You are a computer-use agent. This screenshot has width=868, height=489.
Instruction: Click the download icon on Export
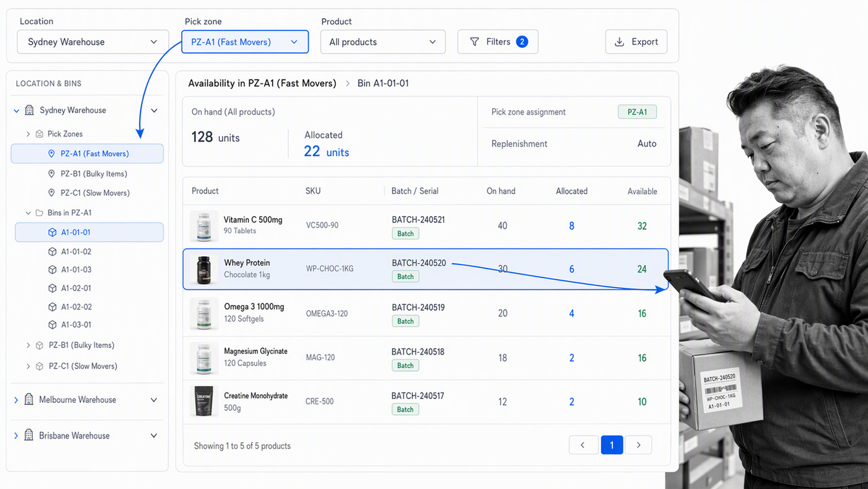coord(619,41)
